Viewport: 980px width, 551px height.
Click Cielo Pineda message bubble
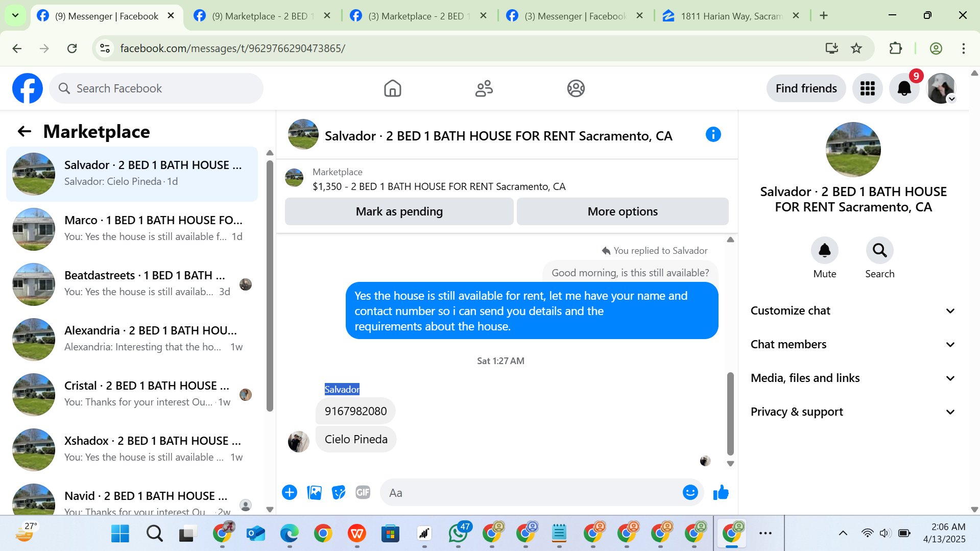pos(356,439)
